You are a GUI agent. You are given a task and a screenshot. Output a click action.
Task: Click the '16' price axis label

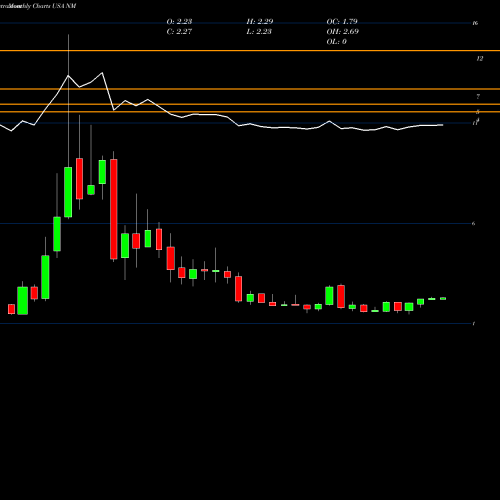point(475,23)
